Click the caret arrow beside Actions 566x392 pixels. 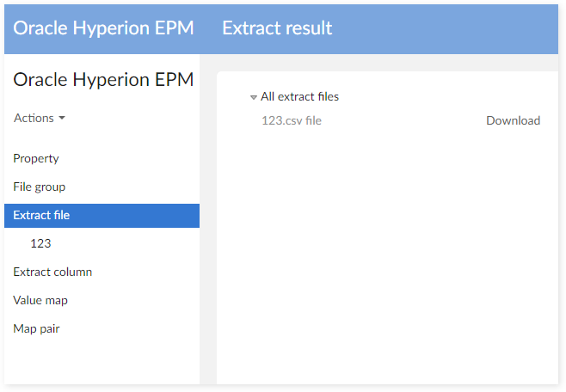pos(62,119)
